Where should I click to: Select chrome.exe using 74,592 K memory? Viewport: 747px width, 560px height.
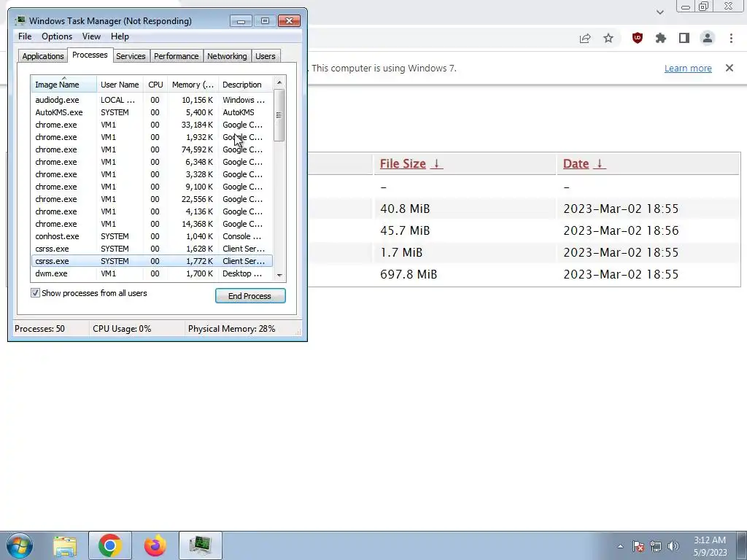[152, 149]
